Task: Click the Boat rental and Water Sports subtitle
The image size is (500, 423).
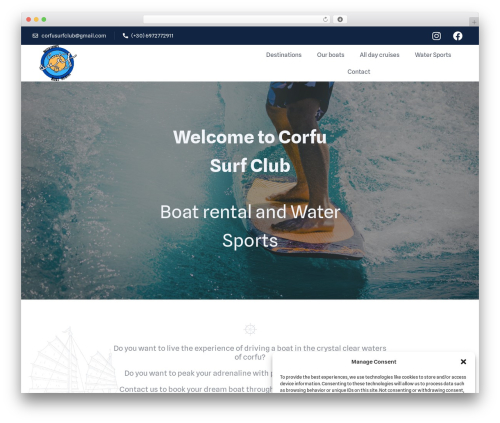Action: [250, 226]
